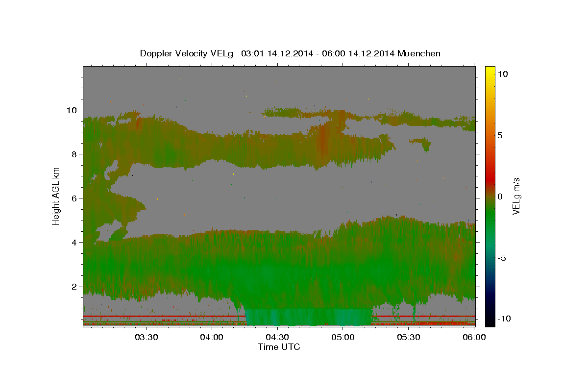
Task: Click the '03:30' time tick label
Action: point(146,338)
